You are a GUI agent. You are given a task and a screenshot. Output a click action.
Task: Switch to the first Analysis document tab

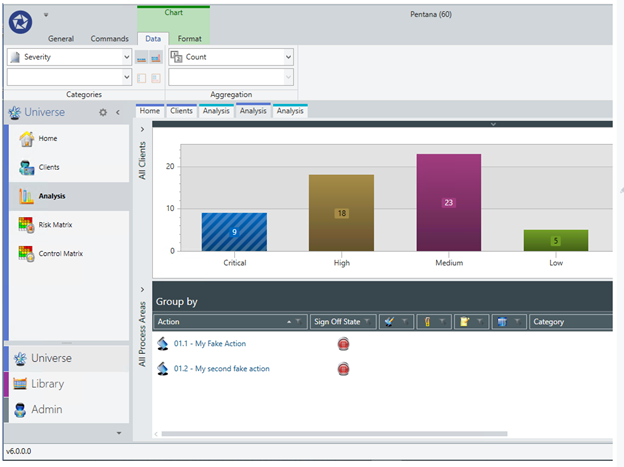(x=216, y=111)
